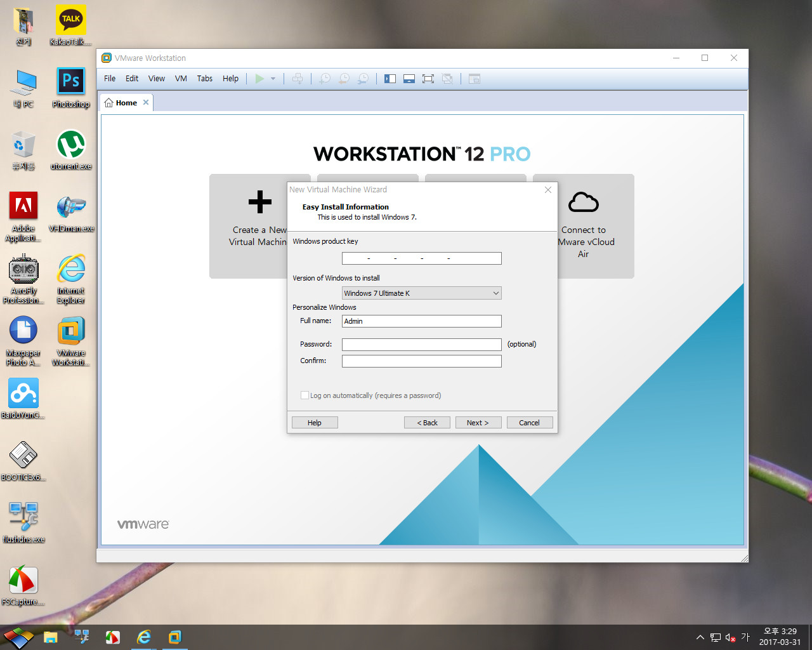Toggle Log on automatically checkbox
This screenshot has height=650, width=812.
304,395
